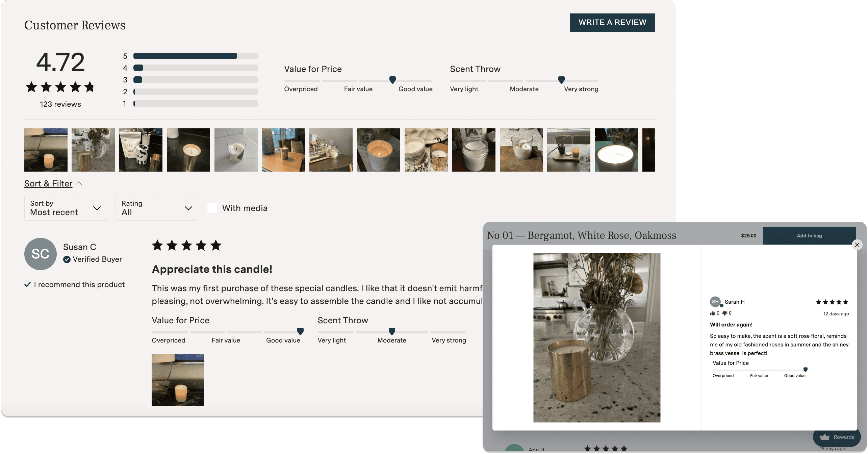Image resolution: width=868 pixels, height=454 pixels.
Task: Click the 5-star rating bar
Action: pos(196,56)
